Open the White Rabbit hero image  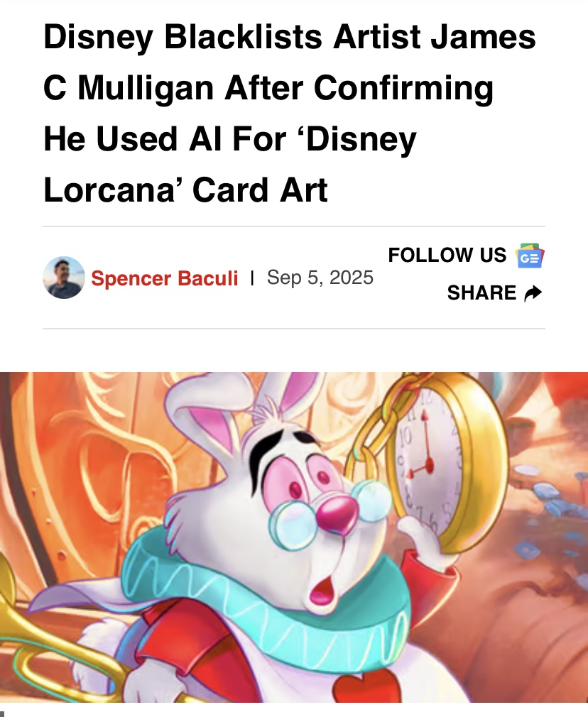pos(294,537)
